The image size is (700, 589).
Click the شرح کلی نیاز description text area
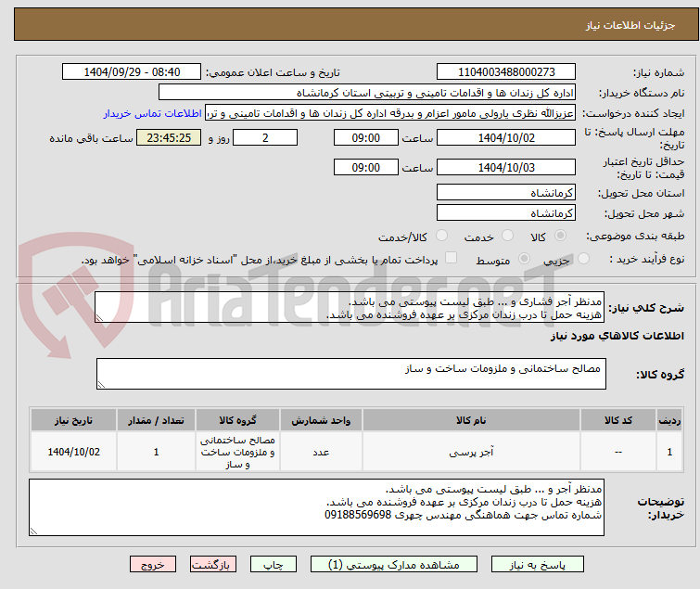coord(350,307)
